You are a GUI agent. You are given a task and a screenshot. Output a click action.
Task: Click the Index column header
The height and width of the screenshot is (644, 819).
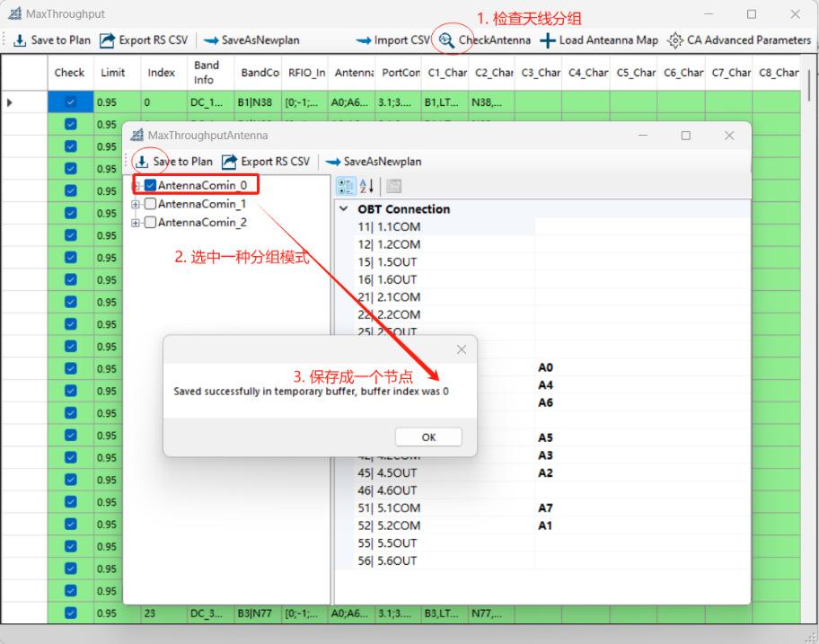click(164, 73)
